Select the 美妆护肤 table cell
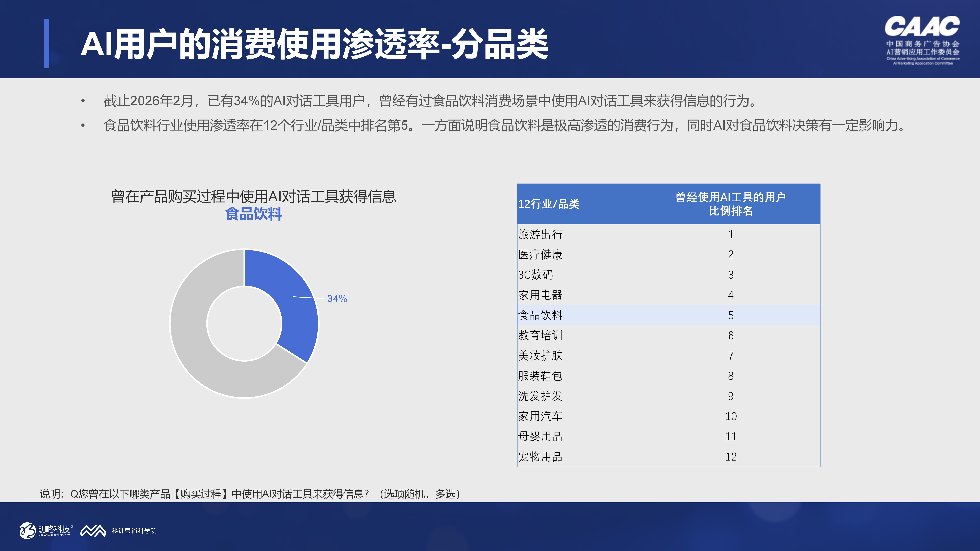Viewport: 980px width, 551px height. (x=540, y=356)
